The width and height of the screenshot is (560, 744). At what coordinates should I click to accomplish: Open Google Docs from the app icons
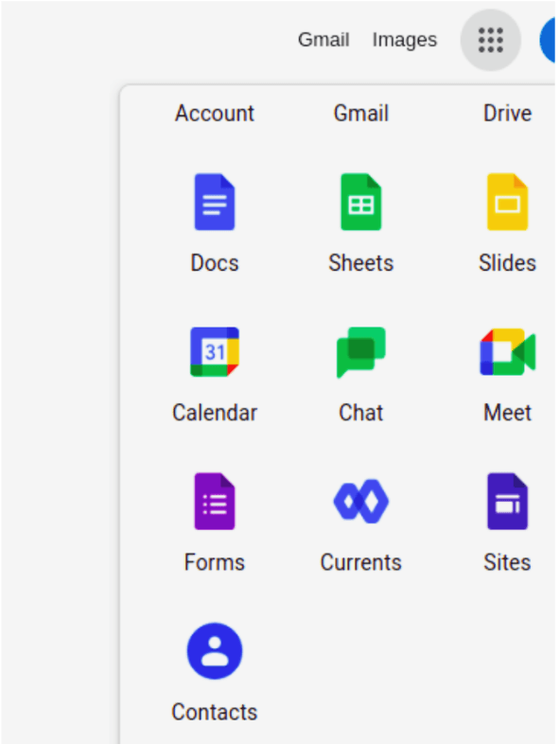(215, 203)
